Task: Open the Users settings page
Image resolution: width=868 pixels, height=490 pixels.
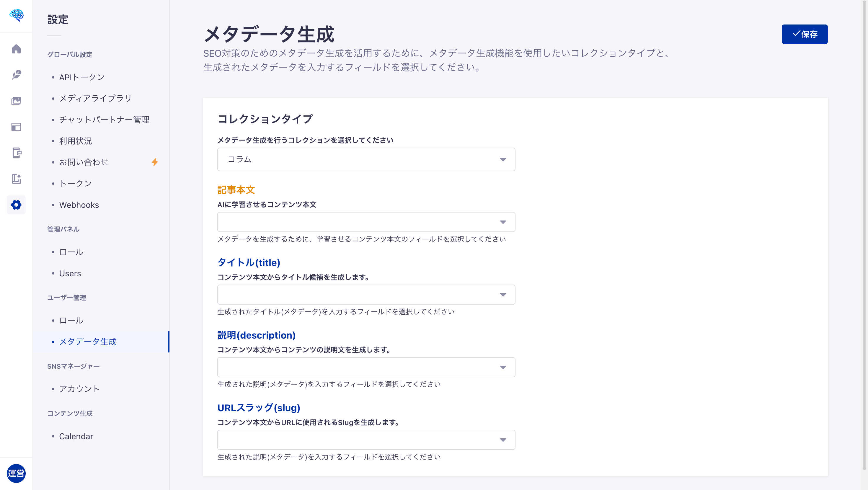Action: (70, 273)
